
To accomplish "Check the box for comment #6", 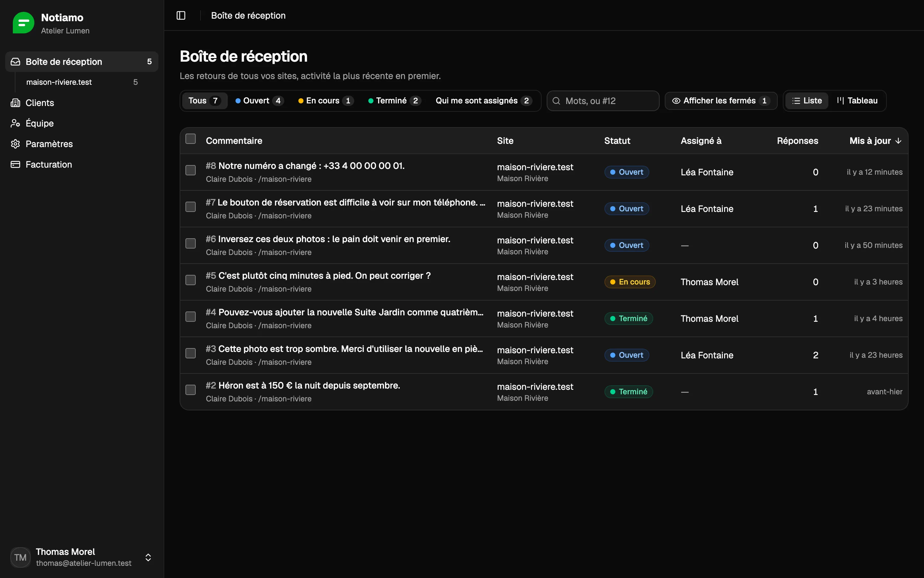I will pos(191,243).
